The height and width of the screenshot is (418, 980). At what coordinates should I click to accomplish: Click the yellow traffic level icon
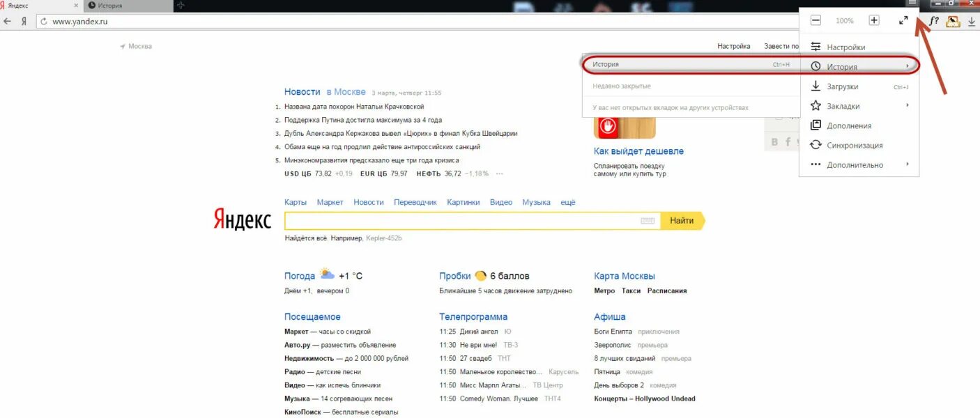point(480,275)
